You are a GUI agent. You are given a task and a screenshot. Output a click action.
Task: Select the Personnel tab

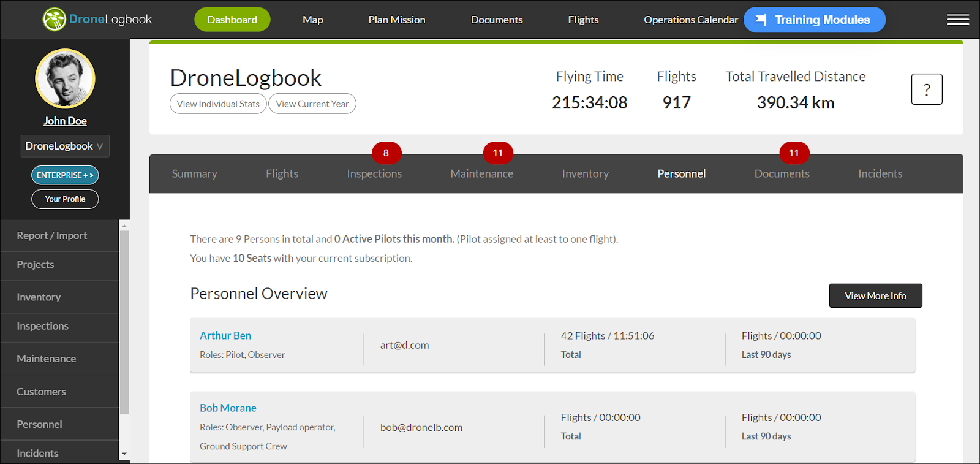(682, 173)
